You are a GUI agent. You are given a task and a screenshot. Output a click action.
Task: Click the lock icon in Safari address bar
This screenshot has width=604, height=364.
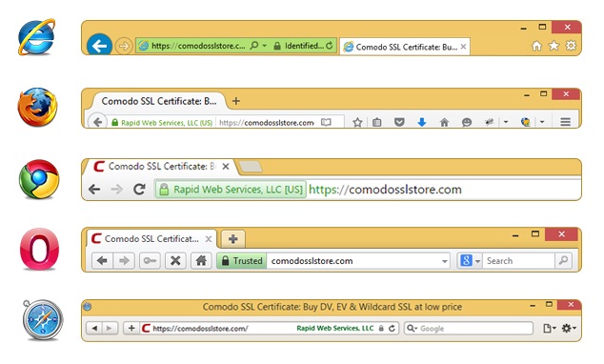[x=381, y=328]
